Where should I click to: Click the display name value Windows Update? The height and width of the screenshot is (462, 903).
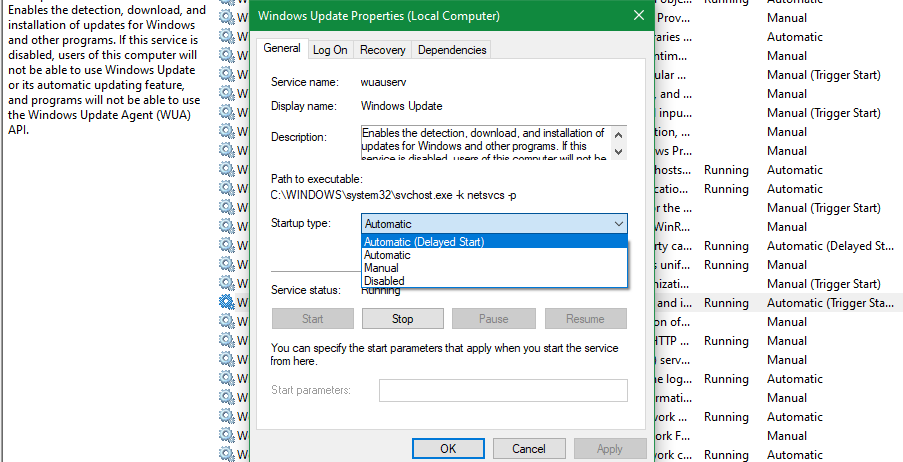[401, 106]
